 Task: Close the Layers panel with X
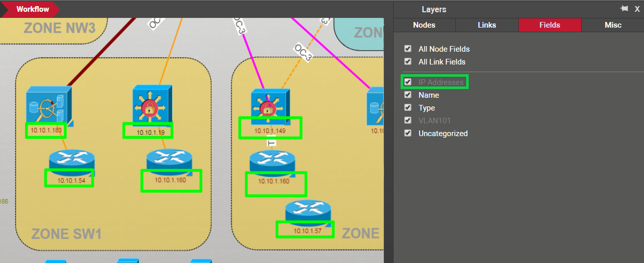click(637, 9)
